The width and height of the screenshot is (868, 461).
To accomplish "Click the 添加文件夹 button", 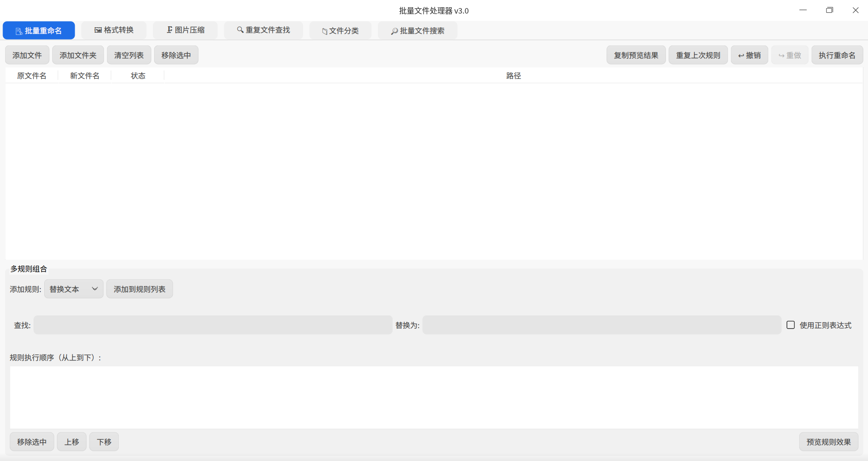I will pos(78,55).
